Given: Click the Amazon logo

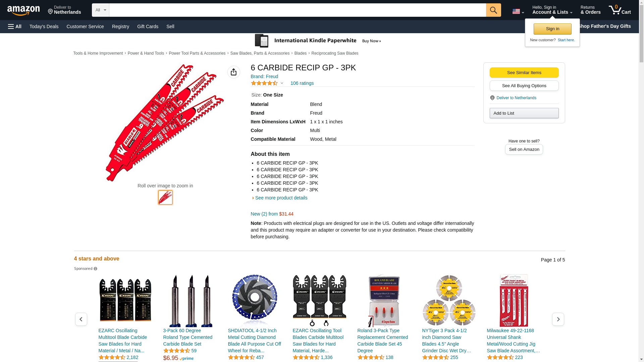Looking at the screenshot, I should tap(23, 10).
